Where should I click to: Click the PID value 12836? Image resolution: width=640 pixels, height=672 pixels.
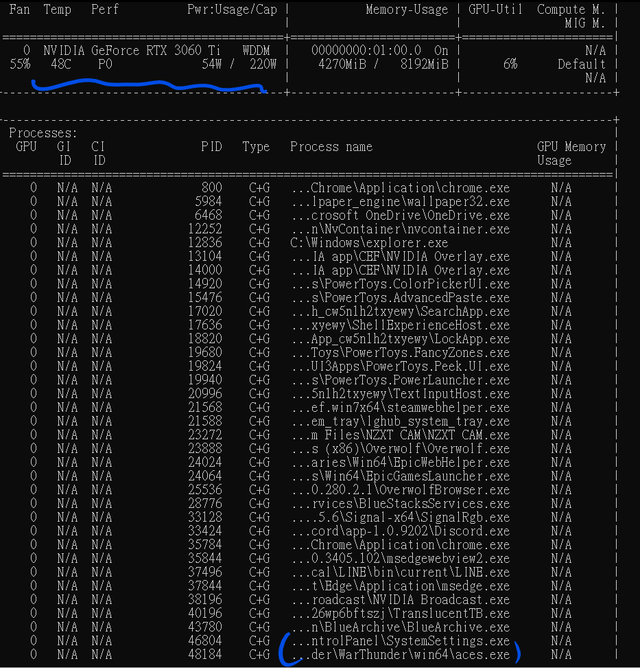(205, 242)
